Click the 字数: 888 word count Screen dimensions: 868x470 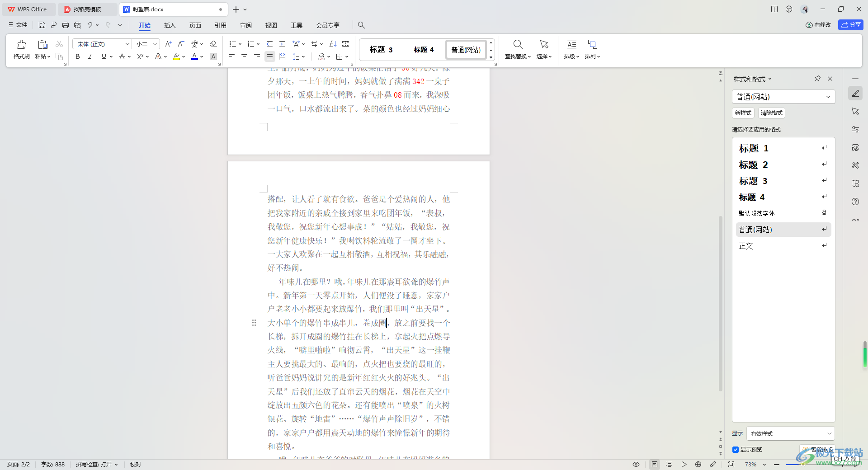point(53,464)
